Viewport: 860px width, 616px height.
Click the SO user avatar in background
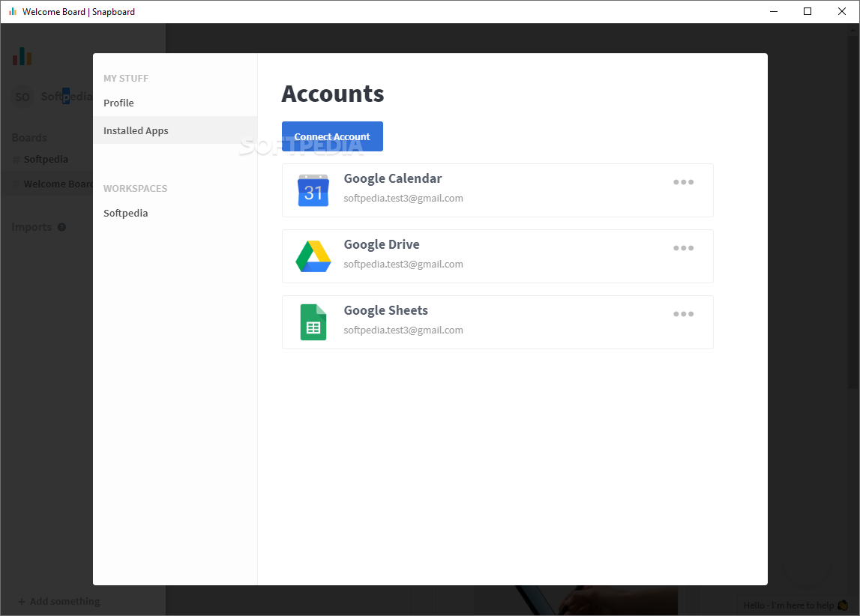(x=22, y=97)
